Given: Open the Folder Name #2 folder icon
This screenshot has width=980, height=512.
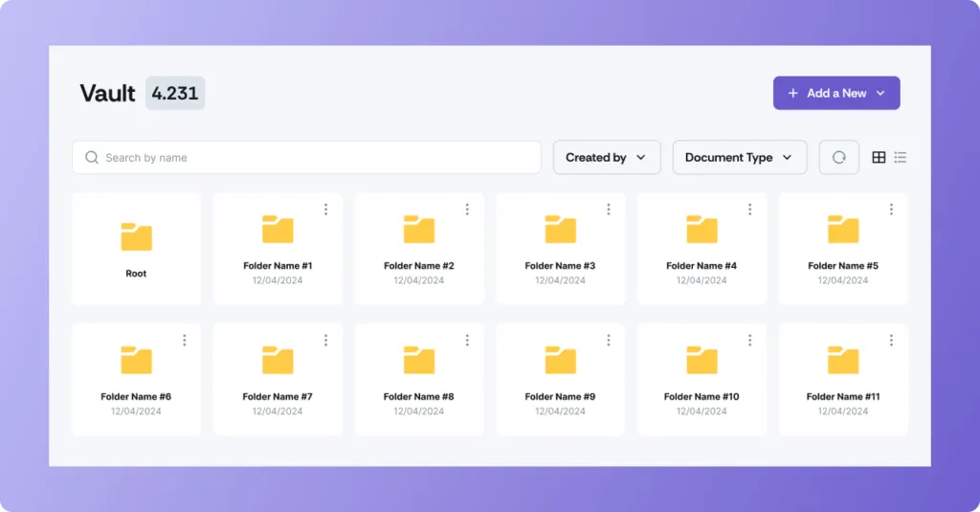Looking at the screenshot, I should tap(419, 229).
